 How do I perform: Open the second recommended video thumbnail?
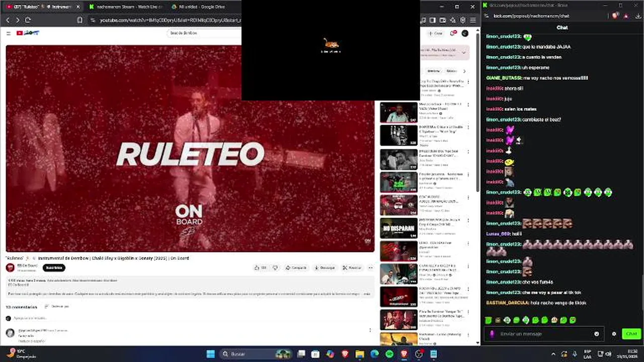click(x=398, y=113)
